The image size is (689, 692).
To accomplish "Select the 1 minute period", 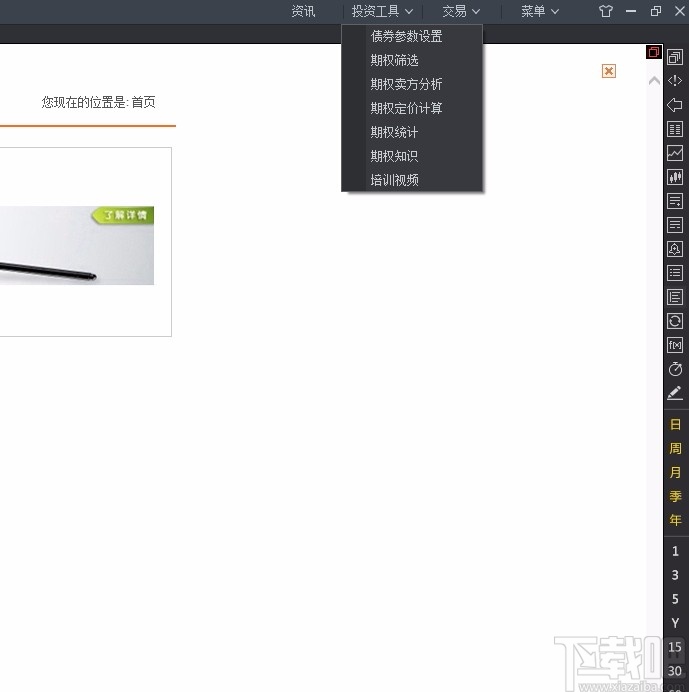I will tap(675, 551).
